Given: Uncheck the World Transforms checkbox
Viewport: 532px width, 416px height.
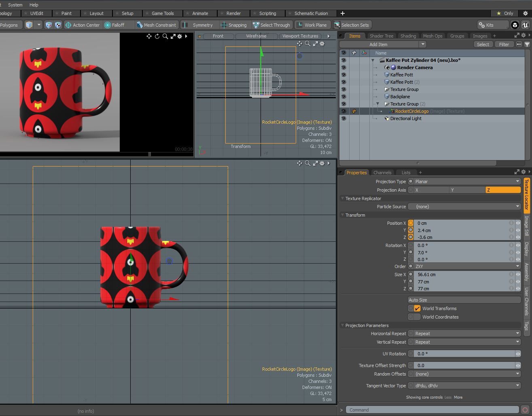Looking at the screenshot, I should pyautogui.click(x=417, y=308).
